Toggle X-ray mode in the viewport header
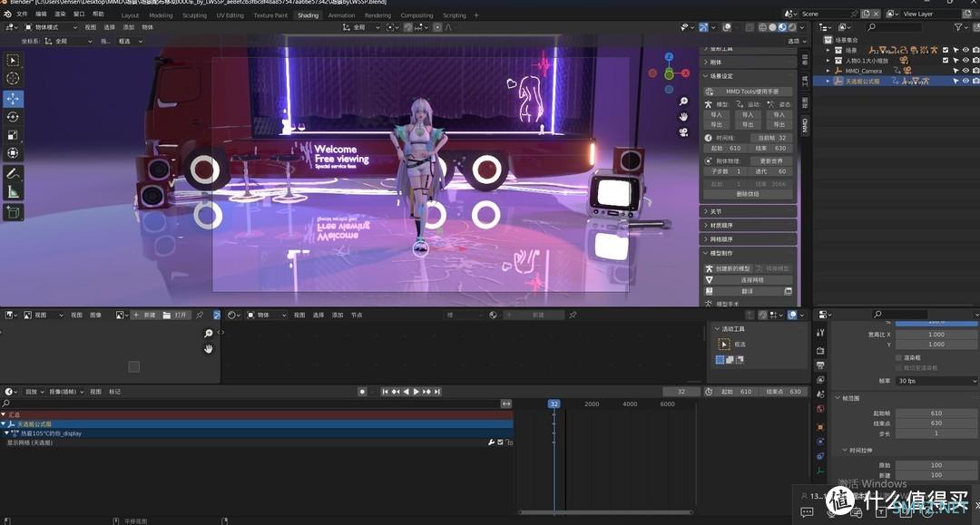Viewport: 980px width, 525px height. point(750,27)
